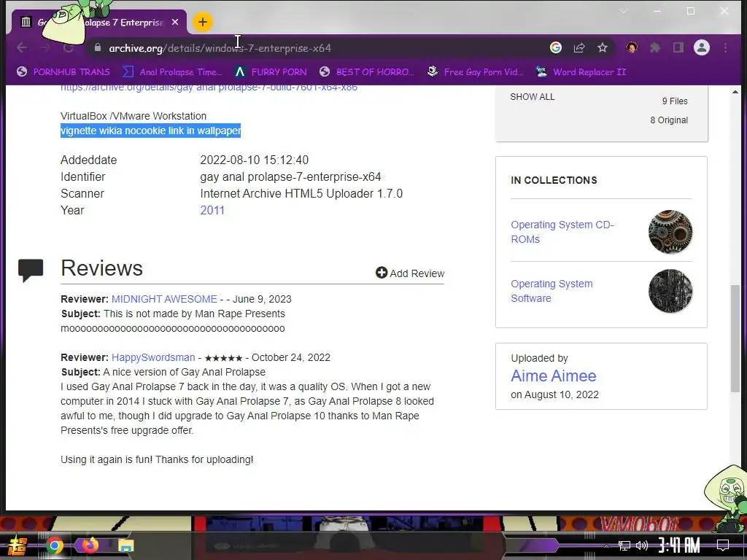This screenshot has height=560, width=747.
Task: Open the Chrome profile account button
Action: click(701, 47)
